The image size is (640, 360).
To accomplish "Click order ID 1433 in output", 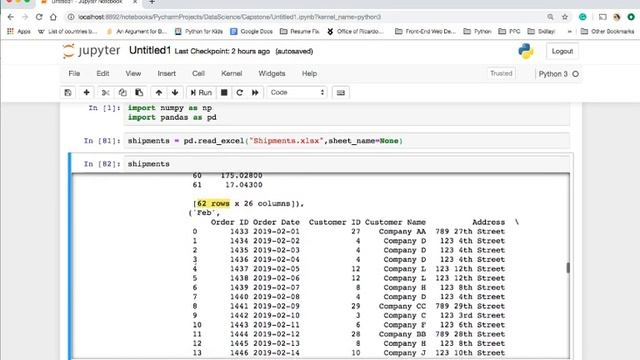I will (239, 231).
